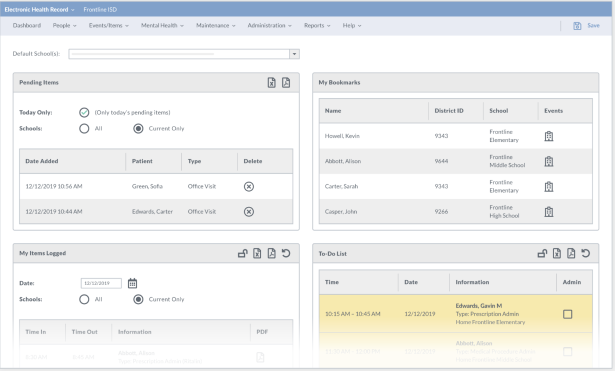
Task: Click unlock icon in To-Do List
Action: click(542, 253)
